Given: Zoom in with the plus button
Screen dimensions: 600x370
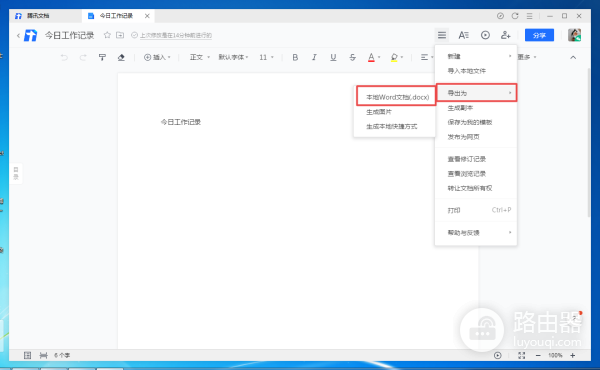Looking at the screenshot, I should [572, 355].
